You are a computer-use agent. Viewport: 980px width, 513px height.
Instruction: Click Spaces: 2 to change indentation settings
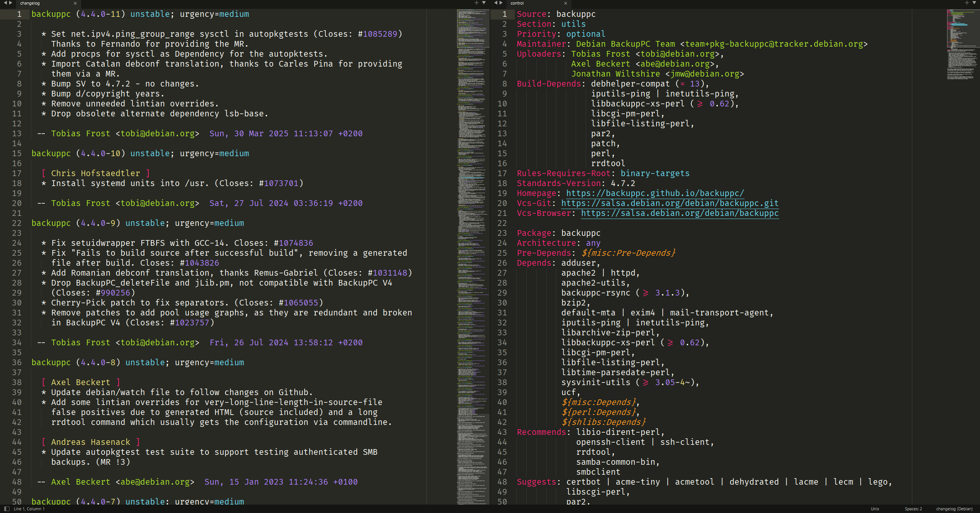pyautogui.click(x=913, y=509)
